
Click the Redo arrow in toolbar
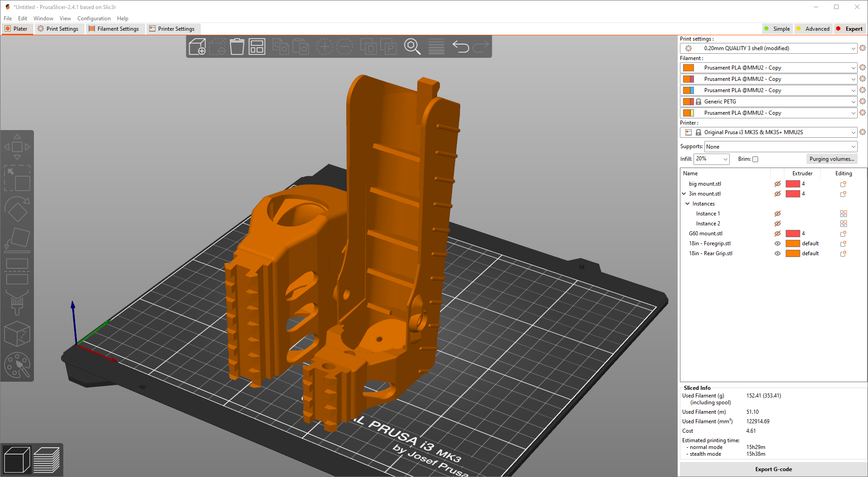pos(481,47)
